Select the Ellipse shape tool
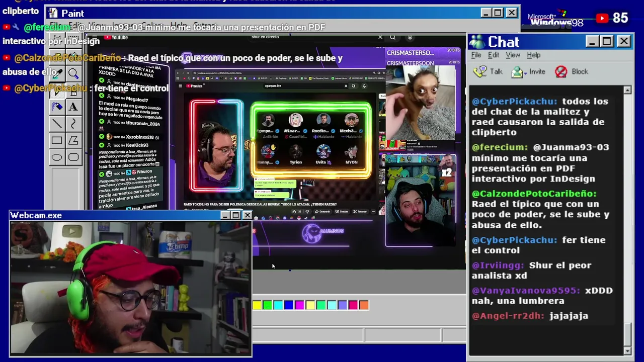 [x=57, y=157]
